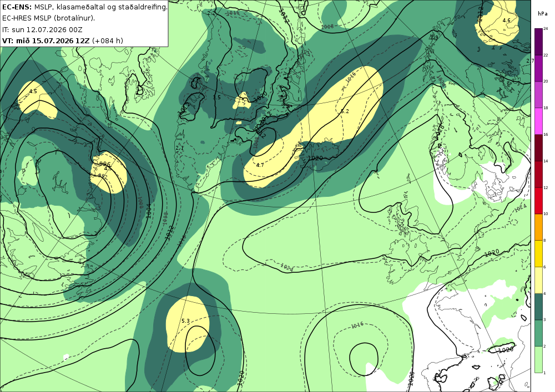Click the 'EC-HRES MSLP (brotalínur)' line
The width and height of the screenshot is (555, 392).
point(48,18)
